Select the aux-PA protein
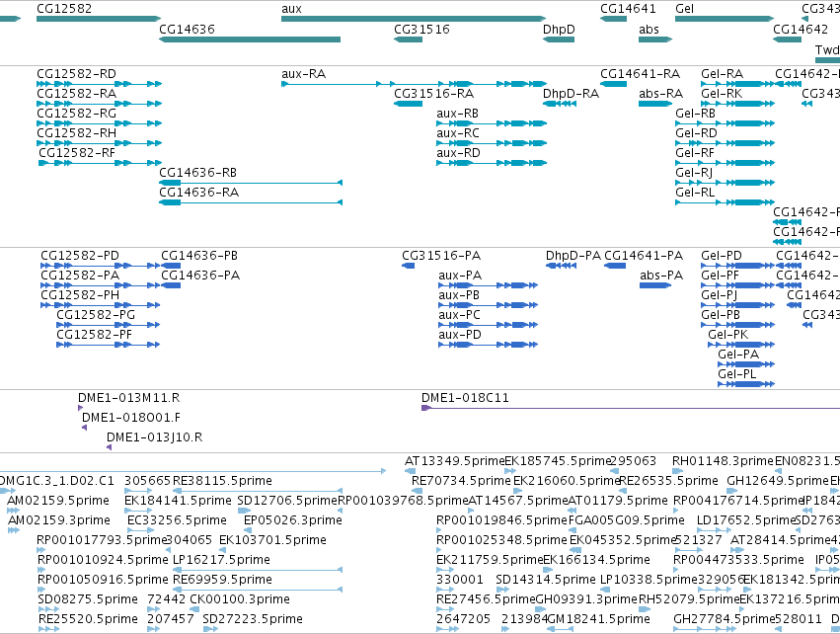This screenshot has width=840, height=634. 488,285
